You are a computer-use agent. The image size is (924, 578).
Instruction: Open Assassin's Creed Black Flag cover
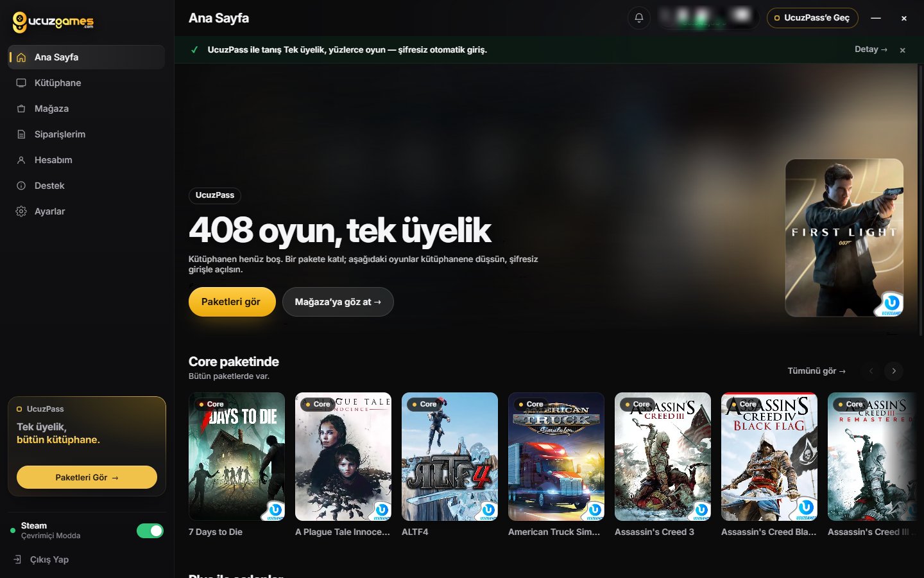pos(769,457)
